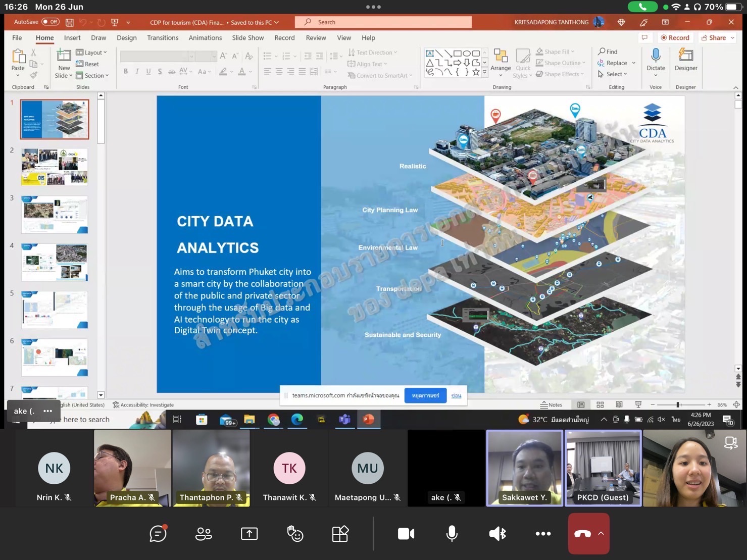The width and height of the screenshot is (747, 560).
Task: Open the Transitions ribbon tab
Action: (163, 38)
